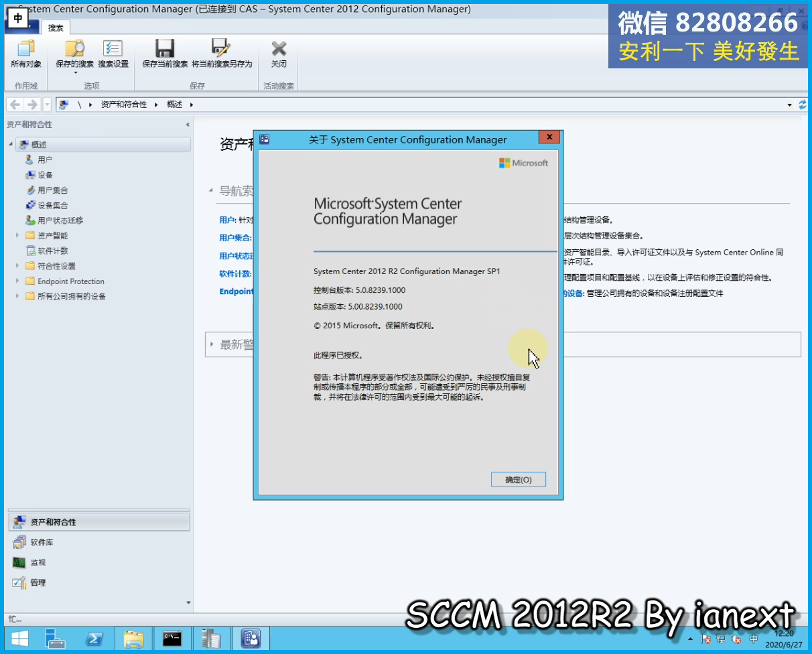Open the Windows Start menu
812x654 pixels.
pos(19,639)
